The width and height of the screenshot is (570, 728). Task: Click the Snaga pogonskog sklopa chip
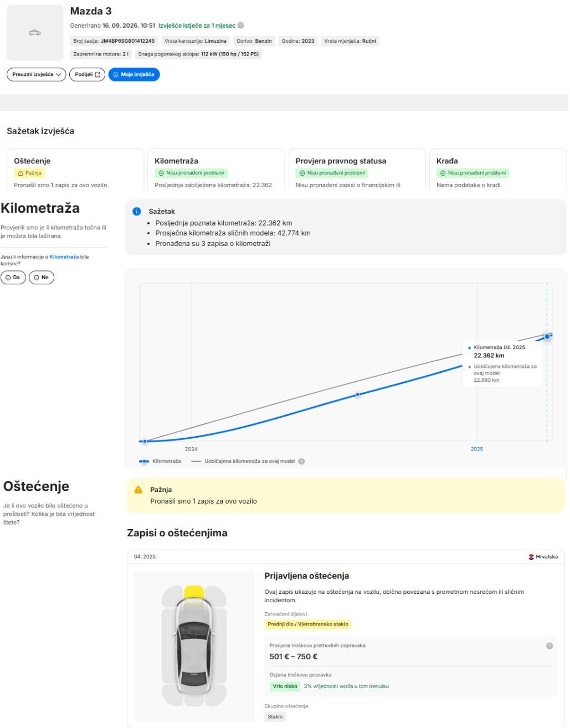coord(198,54)
